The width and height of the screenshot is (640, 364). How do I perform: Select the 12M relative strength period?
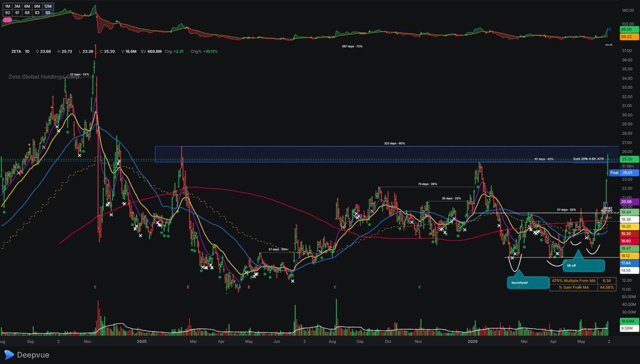(48, 6)
